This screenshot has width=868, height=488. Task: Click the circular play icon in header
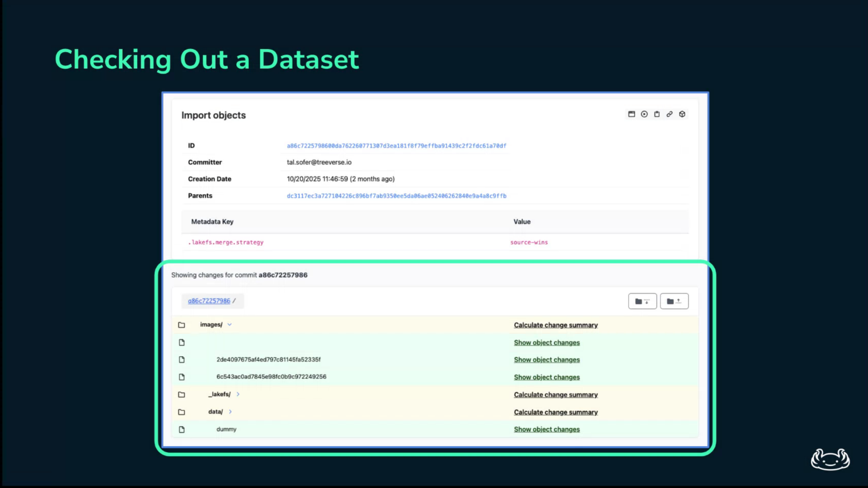pyautogui.click(x=644, y=114)
